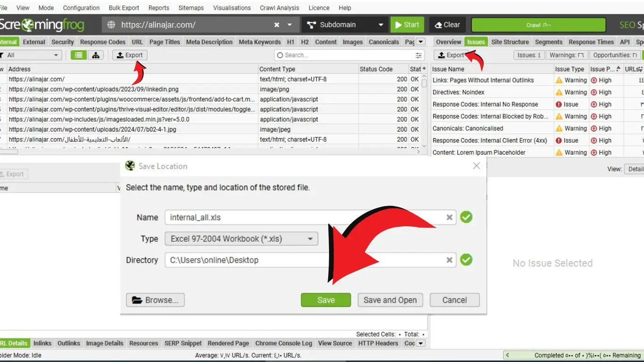The height and width of the screenshot is (362, 644).
Task: Clear the Directory field X icon
Action: click(449, 260)
